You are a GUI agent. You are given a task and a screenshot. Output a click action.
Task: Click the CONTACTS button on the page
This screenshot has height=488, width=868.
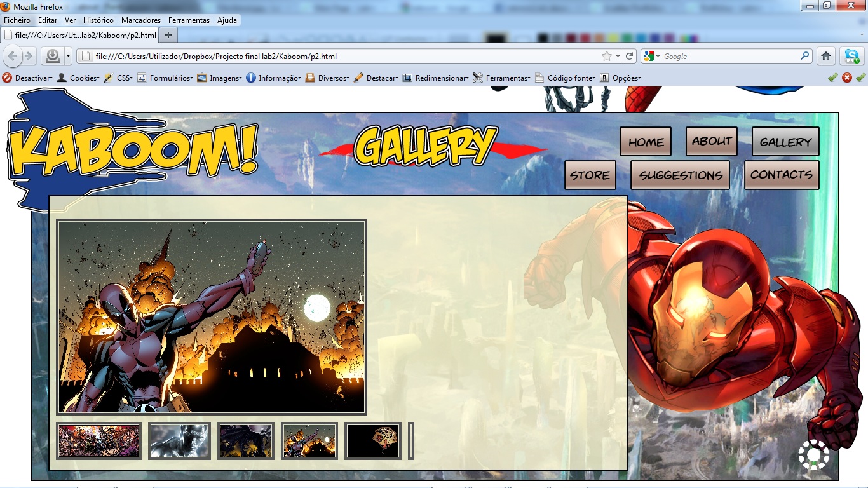pos(781,175)
